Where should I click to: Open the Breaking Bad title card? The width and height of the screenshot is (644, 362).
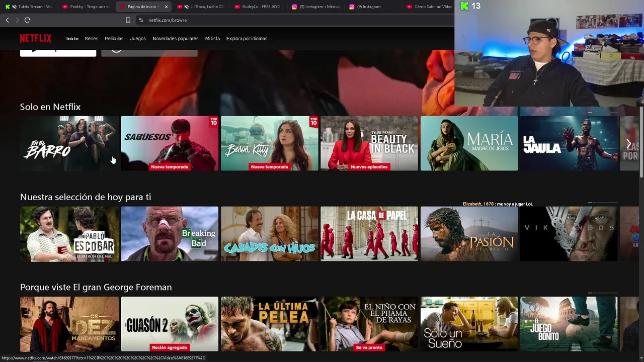[x=170, y=234]
